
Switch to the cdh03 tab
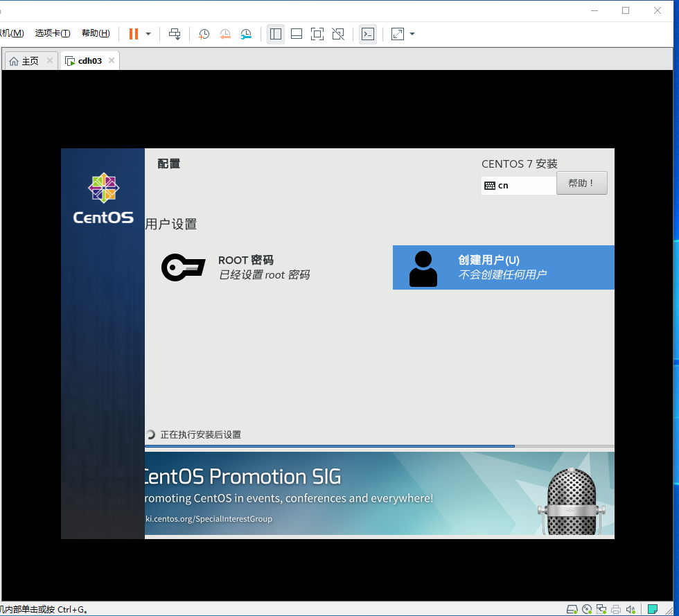[x=89, y=61]
